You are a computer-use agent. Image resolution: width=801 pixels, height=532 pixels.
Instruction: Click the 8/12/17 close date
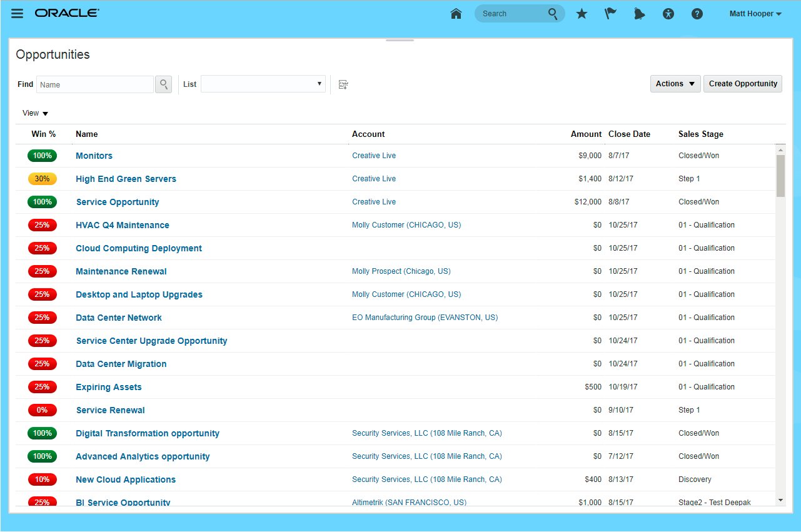tap(621, 179)
